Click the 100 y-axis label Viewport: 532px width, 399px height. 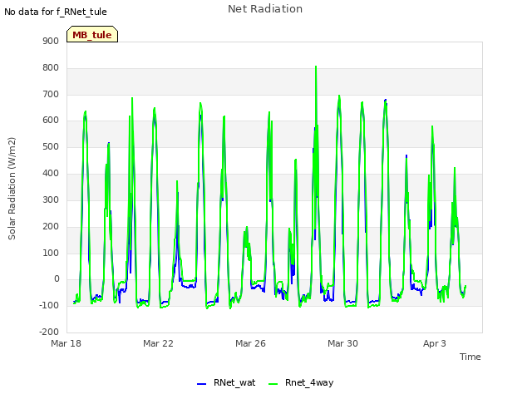[51, 253]
